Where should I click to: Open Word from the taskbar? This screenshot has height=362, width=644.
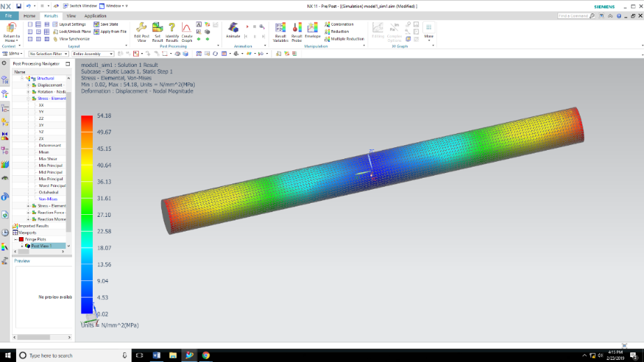click(156, 356)
